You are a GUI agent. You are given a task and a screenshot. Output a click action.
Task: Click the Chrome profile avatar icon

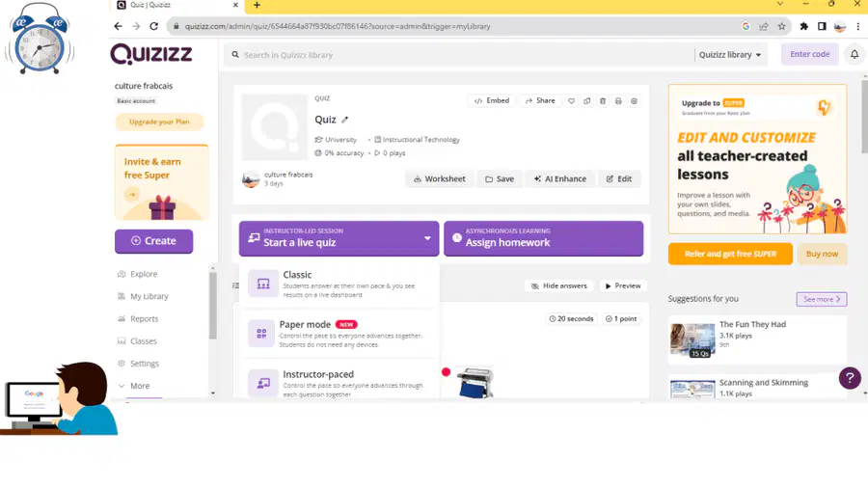[x=840, y=26]
